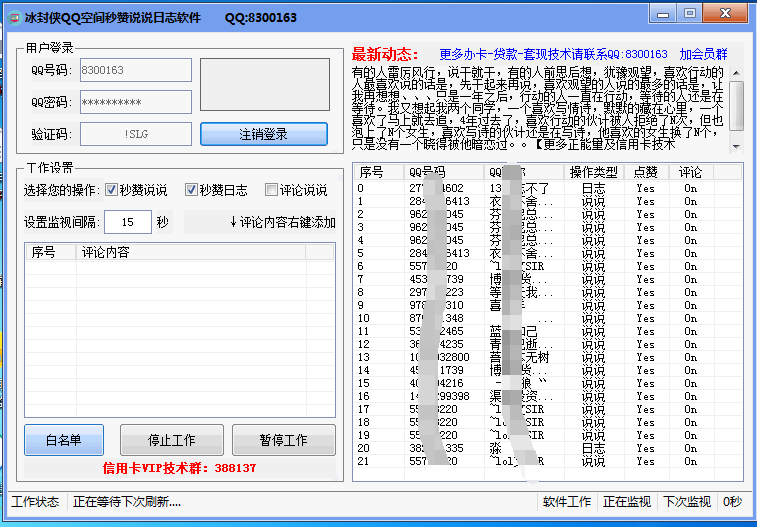Enable the 评论说说 checkbox
Image resolution: width=757 pixels, height=527 pixels.
click(271, 190)
